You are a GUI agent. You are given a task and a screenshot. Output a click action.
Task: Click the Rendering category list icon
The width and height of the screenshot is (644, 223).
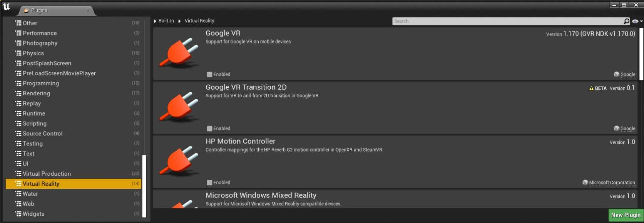tap(18, 93)
